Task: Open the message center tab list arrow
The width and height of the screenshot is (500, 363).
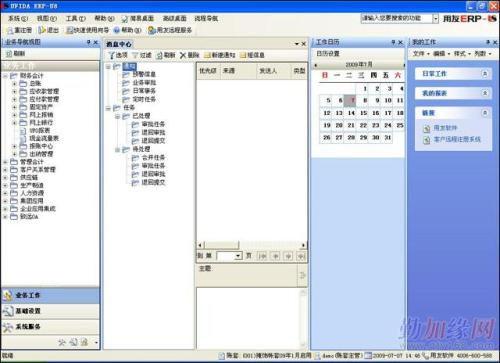Action: [x=297, y=44]
